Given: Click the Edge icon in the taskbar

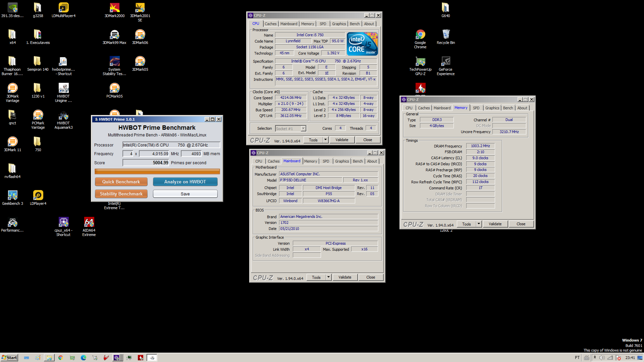Looking at the screenshot, I should click(x=84, y=358).
